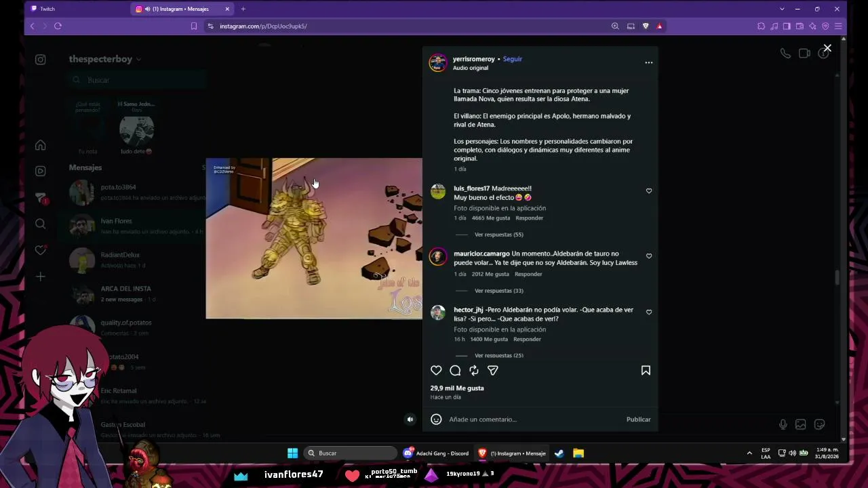Like luis_flores17's comment
The width and height of the screenshot is (868, 488).
coord(649,191)
